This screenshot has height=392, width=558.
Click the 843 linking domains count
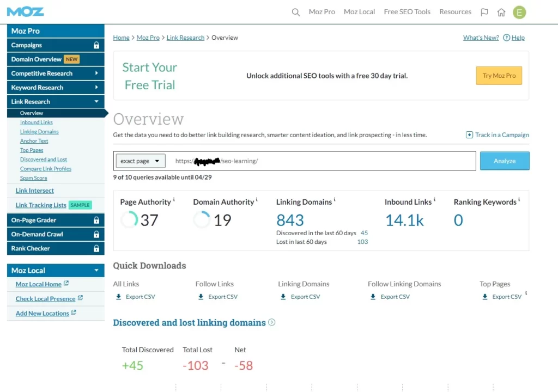pyautogui.click(x=290, y=220)
